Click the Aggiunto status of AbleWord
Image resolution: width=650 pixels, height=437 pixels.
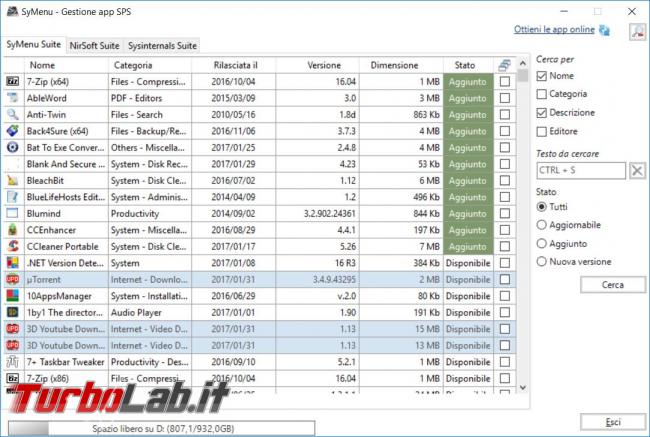468,98
